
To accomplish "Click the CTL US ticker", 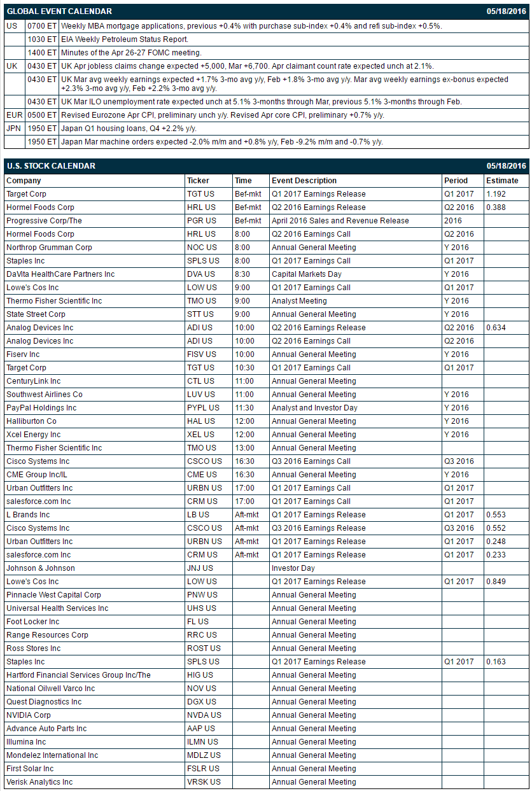I will (x=200, y=381).
